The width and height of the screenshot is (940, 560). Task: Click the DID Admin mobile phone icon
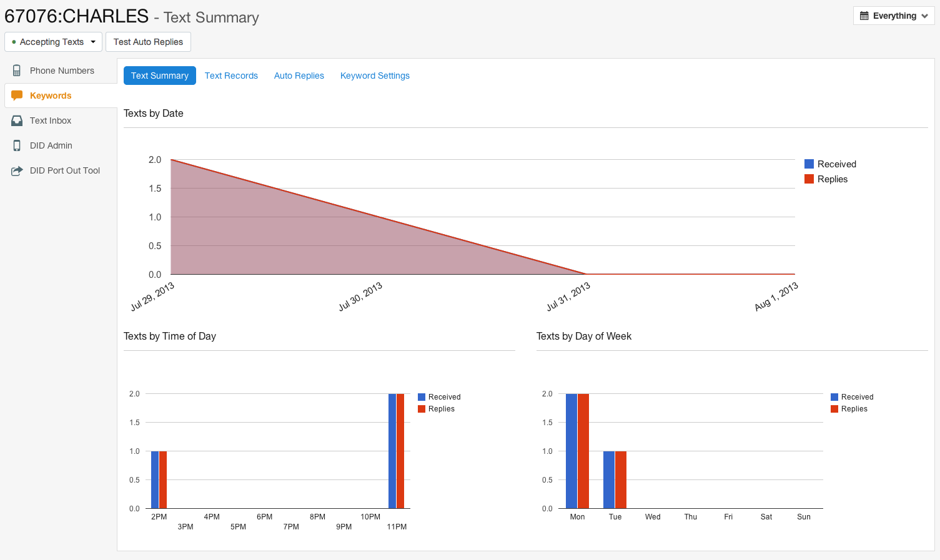click(x=17, y=145)
